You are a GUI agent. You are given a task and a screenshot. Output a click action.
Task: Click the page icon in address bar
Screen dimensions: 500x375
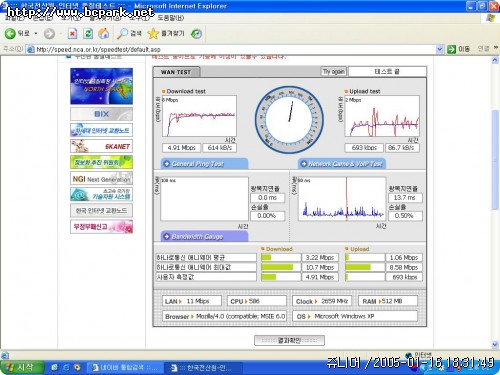[30, 49]
